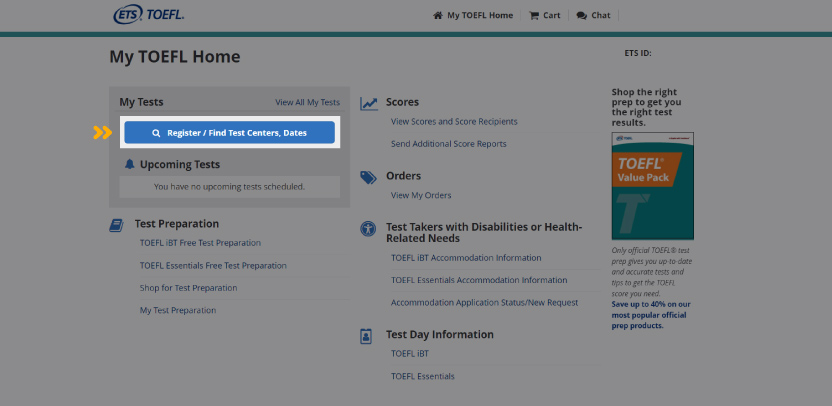Click the chat bubbles icon
This screenshot has height=406, width=832.
coord(582,15)
